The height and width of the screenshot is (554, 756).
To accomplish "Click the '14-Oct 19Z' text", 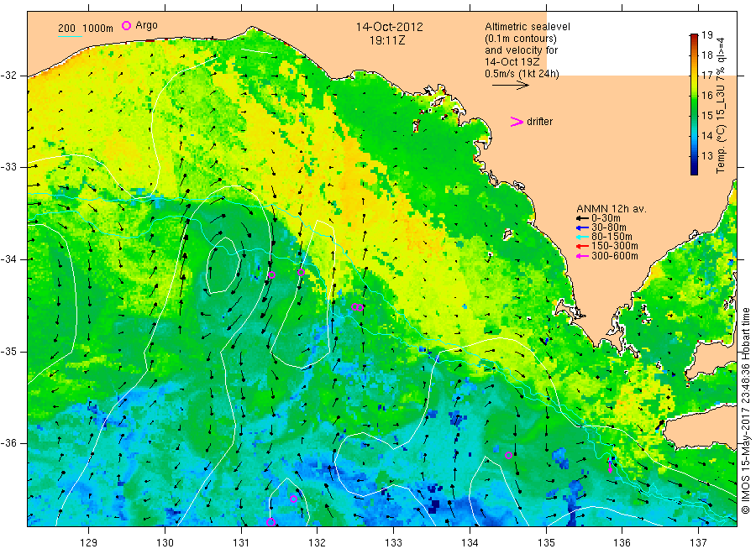I will (512, 62).
